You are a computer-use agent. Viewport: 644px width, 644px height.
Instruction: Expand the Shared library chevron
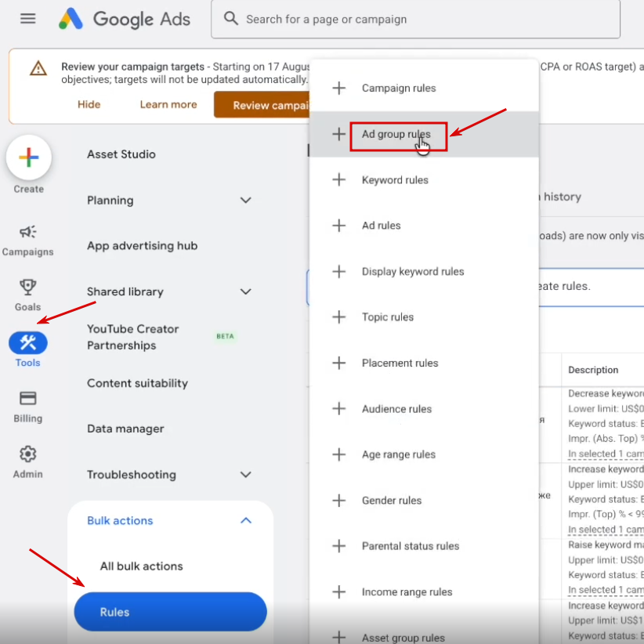coord(245,291)
